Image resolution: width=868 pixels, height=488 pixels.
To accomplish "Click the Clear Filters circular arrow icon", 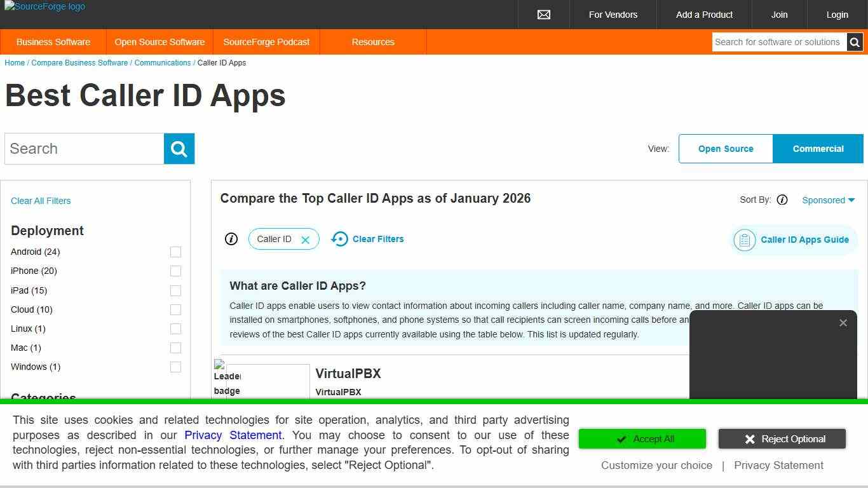I will tap(340, 239).
